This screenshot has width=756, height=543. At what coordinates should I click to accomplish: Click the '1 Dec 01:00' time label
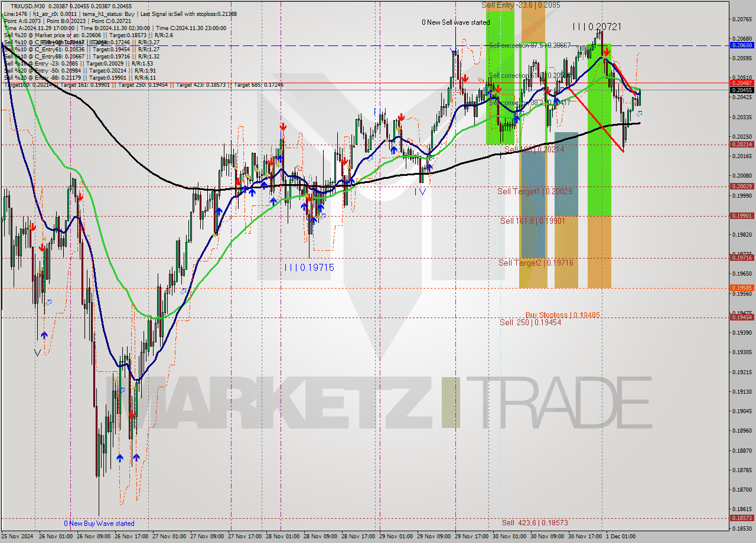click(x=621, y=536)
